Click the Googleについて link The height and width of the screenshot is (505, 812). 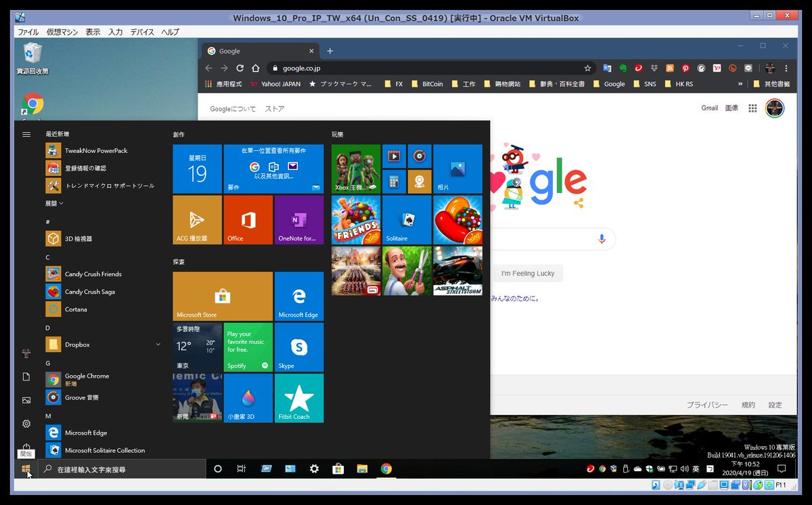[x=233, y=108]
